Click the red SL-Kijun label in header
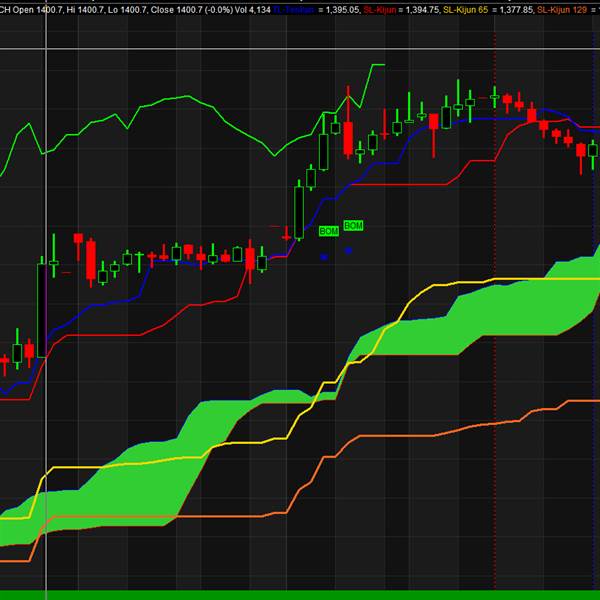The width and height of the screenshot is (600, 600). (380, 10)
